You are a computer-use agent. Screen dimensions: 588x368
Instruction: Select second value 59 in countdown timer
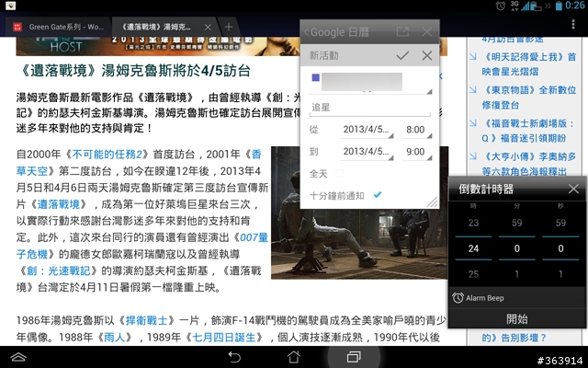tap(560, 223)
